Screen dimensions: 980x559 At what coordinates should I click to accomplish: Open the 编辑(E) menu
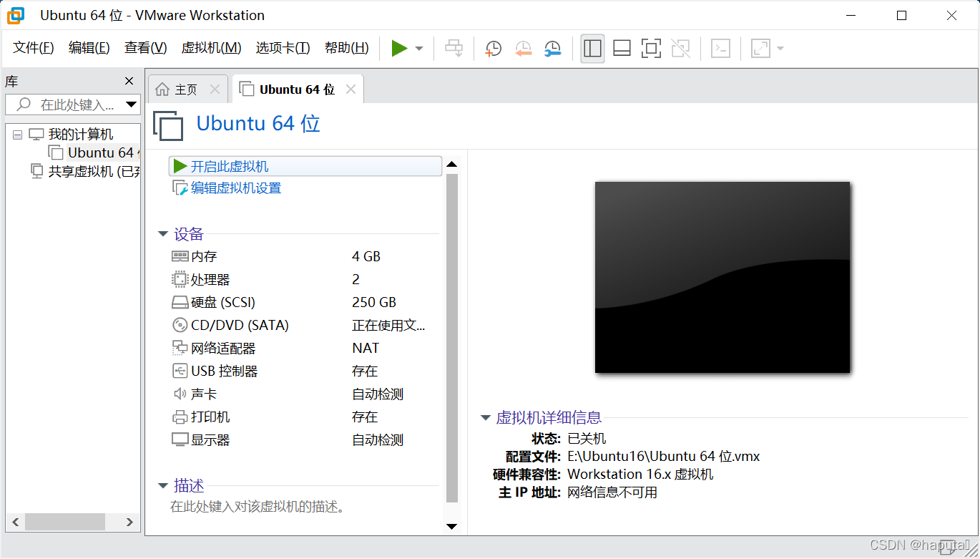[x=89, y=48]
